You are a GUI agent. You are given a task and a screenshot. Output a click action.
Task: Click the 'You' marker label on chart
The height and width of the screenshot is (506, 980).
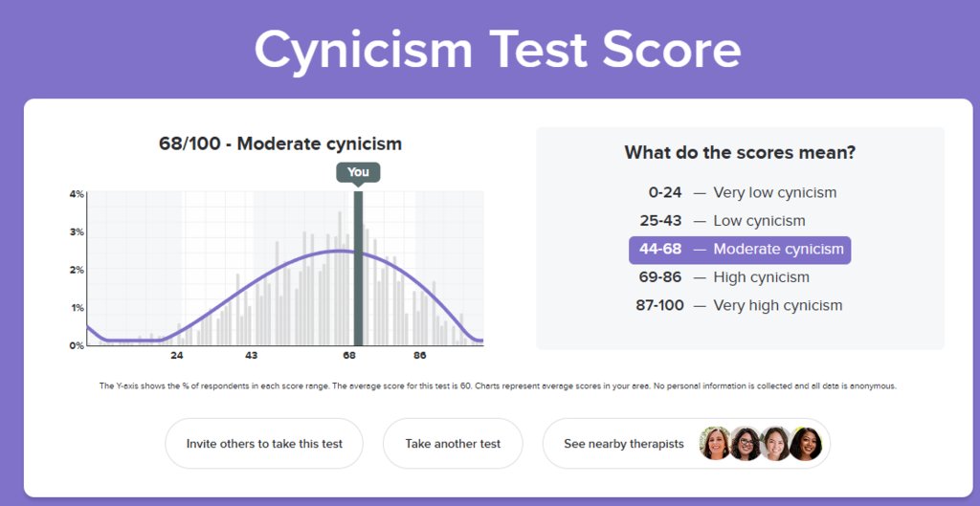tap(358, 172)
